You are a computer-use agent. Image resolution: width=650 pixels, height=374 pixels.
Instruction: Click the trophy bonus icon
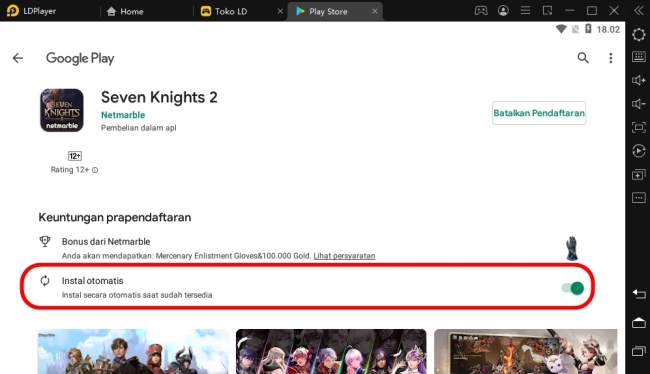click(x=45, y=241)
